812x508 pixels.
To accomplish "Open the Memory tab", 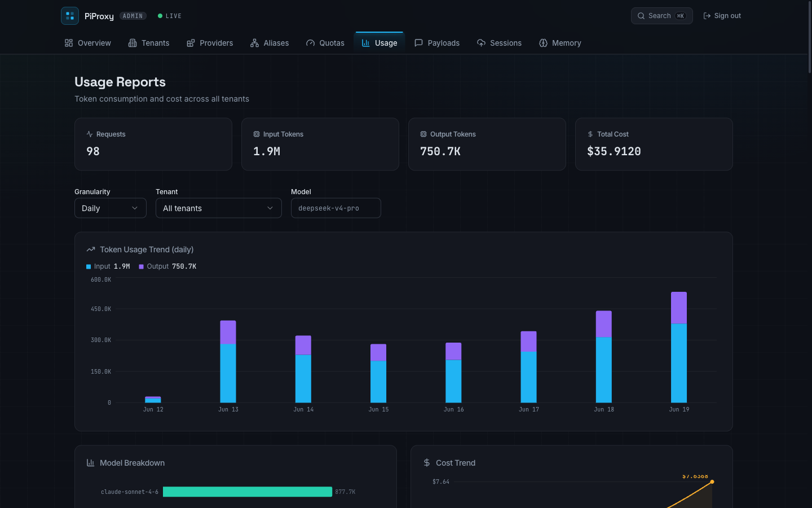I will pyautogui.click(x=560, y=43).
